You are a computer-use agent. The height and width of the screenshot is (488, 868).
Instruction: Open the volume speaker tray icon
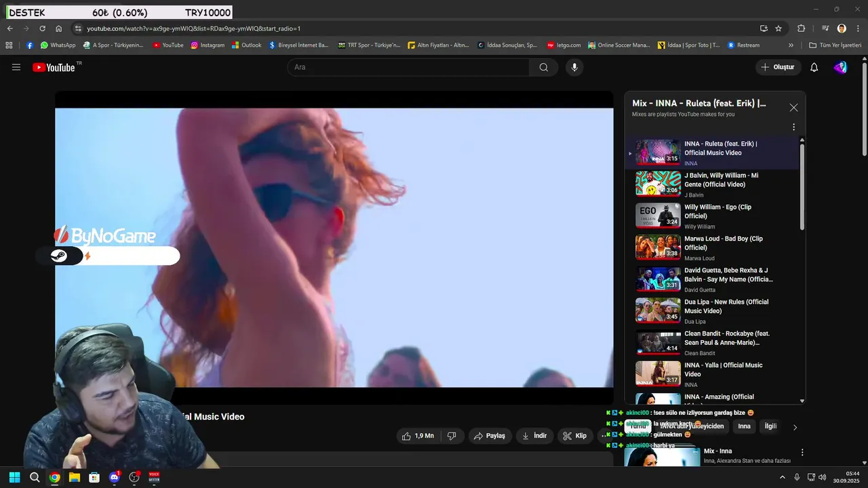[x=822, y=477]
